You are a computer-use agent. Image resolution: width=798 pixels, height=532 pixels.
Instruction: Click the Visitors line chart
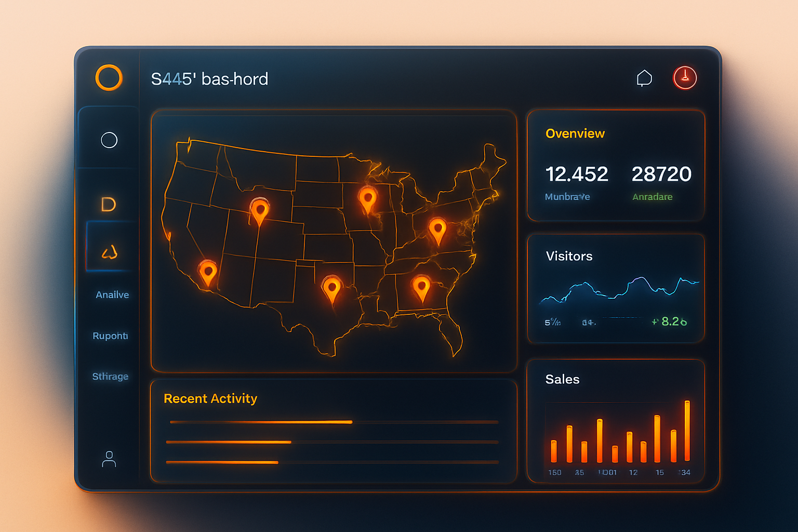click(x=618, y=290)
